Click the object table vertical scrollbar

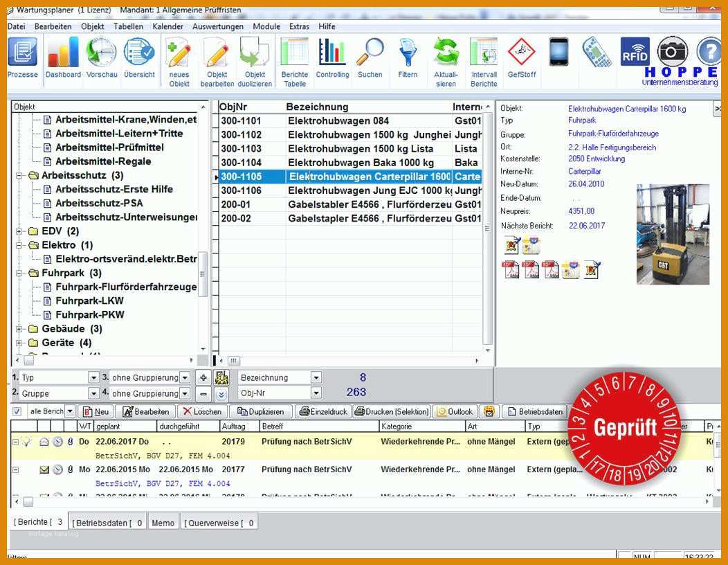487,228
